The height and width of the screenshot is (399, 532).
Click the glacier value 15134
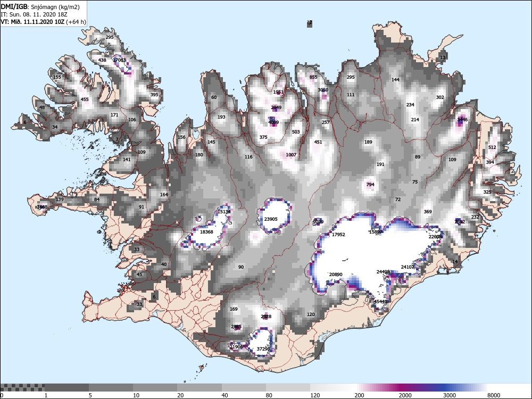[x=224, y=212]
